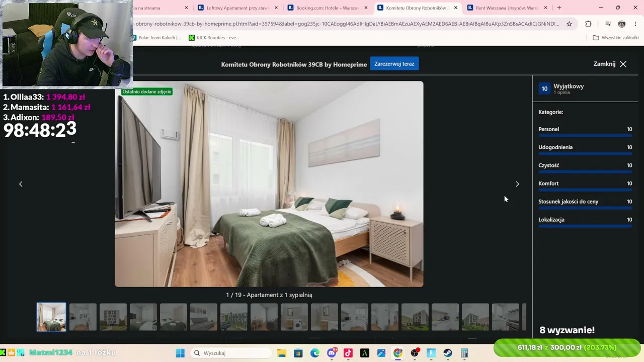The image size is (644, 362).
Task: Click the 'Wyjątkowy' rating heading
Action: click(569, 86)
